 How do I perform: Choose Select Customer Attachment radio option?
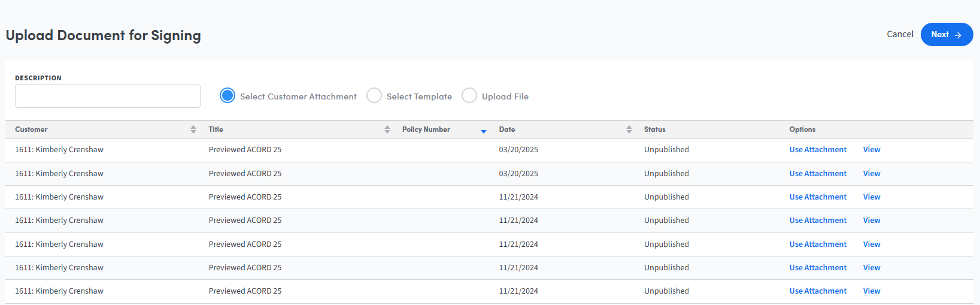click(227, 96)
